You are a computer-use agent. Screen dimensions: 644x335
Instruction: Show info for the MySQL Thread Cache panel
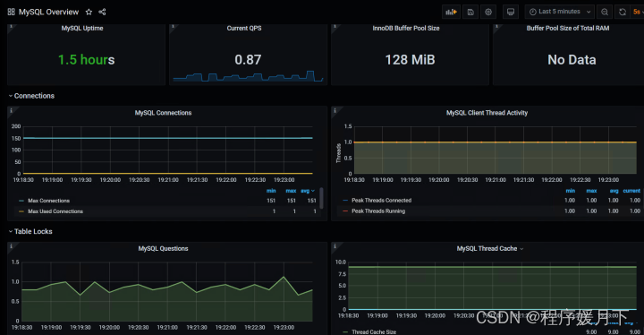(x=335, y=246)
